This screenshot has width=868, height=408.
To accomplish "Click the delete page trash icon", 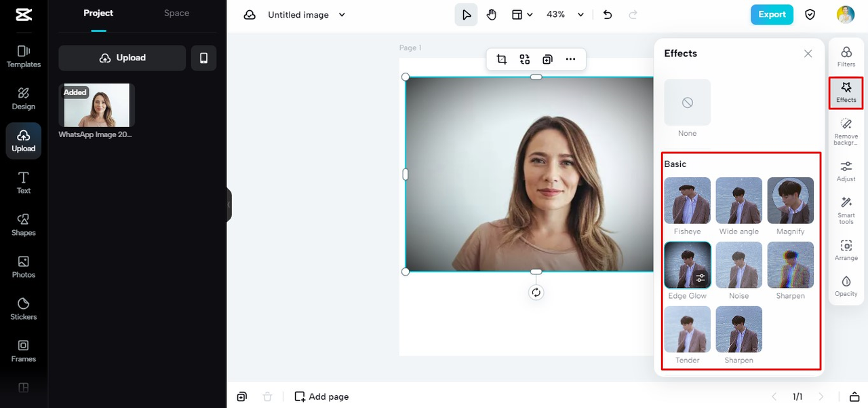I will pyautogui.click(x=267, y=396).
